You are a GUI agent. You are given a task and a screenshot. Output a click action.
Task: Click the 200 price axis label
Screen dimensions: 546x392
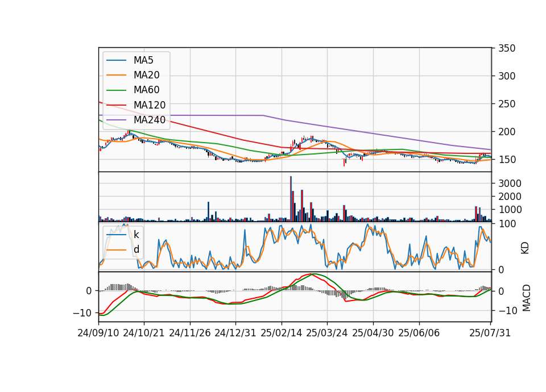click(507, 132)
